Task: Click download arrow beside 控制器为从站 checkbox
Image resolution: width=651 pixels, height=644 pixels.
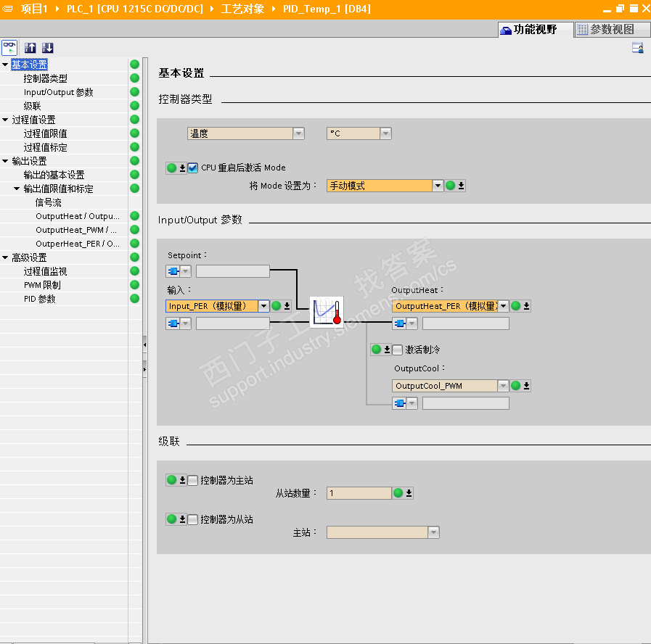Action: (x=182, y=519)
